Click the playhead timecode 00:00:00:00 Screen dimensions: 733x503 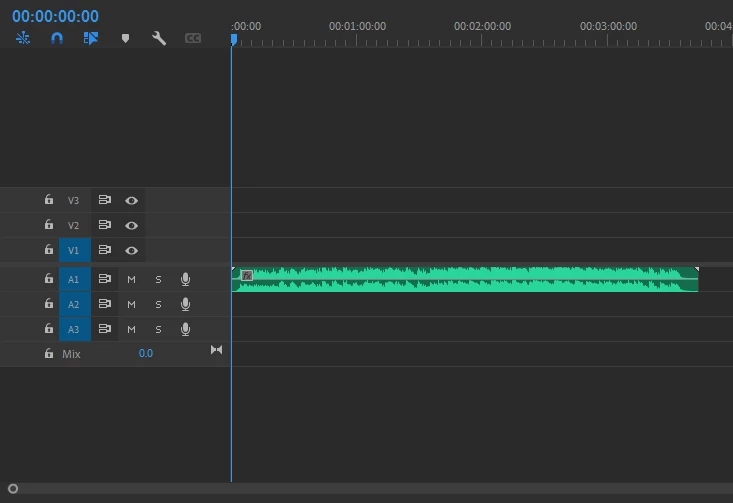click(x=55, y=16)
